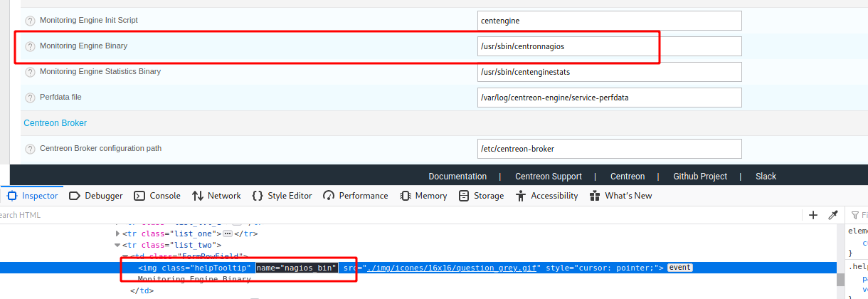
Task: Switch to the Inspector devtools tab
Action: (x=32, y=196)
